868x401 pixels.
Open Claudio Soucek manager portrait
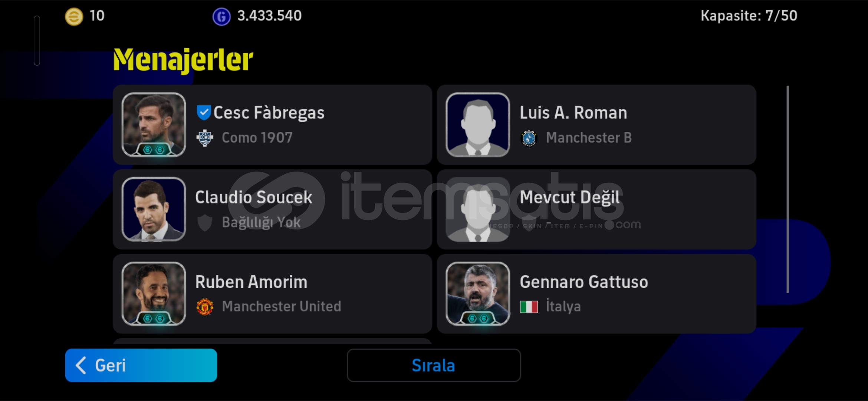(x=154, y=209)
